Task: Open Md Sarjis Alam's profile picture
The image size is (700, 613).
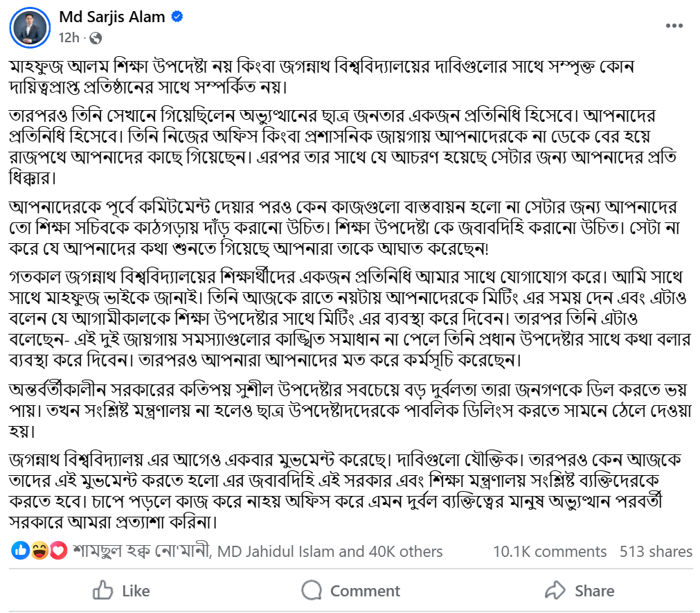Action: pyautogui.click(x=29, y=28)
